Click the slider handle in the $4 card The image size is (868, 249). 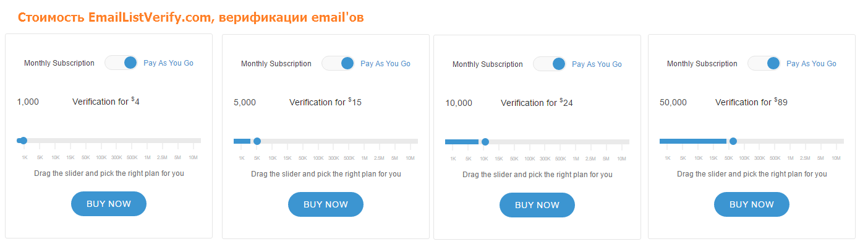[x=23, y=141]
